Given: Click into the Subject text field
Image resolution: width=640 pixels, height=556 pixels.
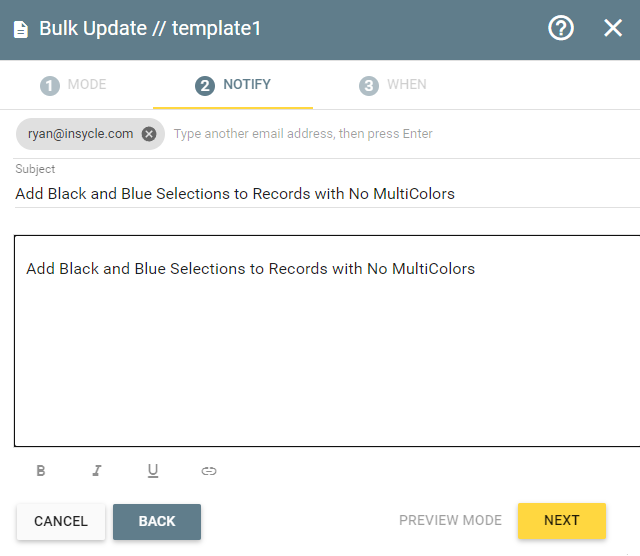Looking at the screenshot, I should [327, 194].
